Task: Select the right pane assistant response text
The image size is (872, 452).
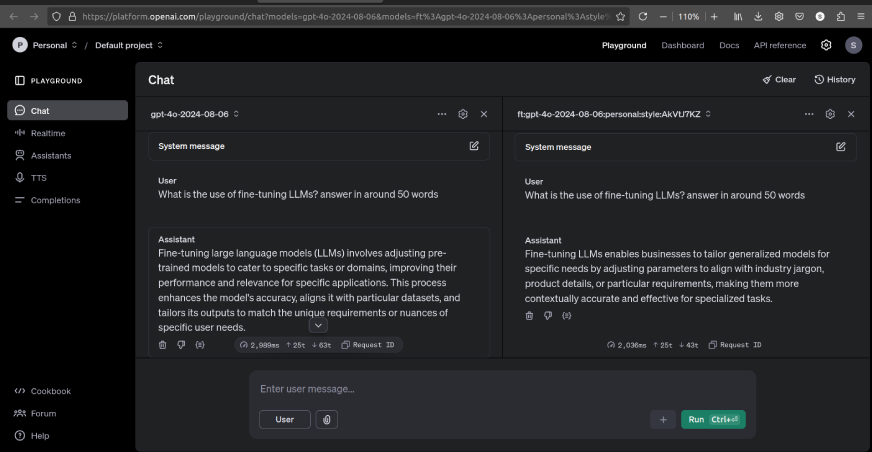Action: point(677,276)
